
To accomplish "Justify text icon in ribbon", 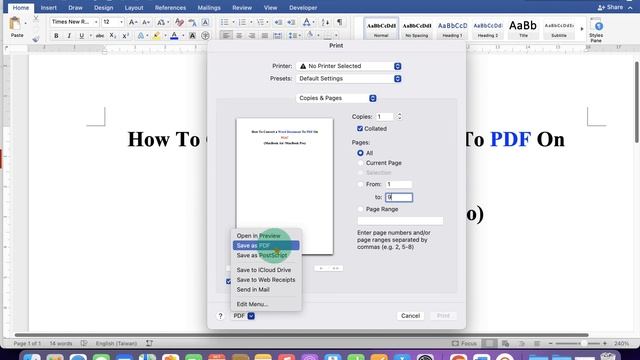I will point(264,36).
